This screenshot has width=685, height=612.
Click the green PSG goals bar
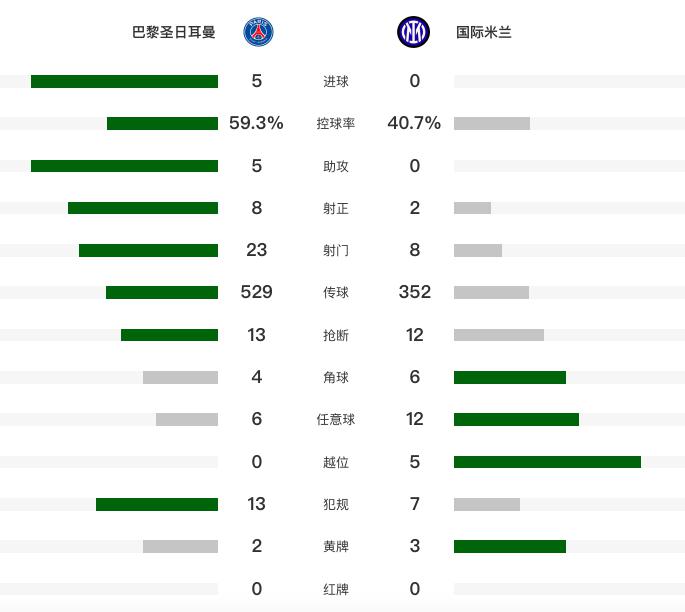tap(124, 81)
